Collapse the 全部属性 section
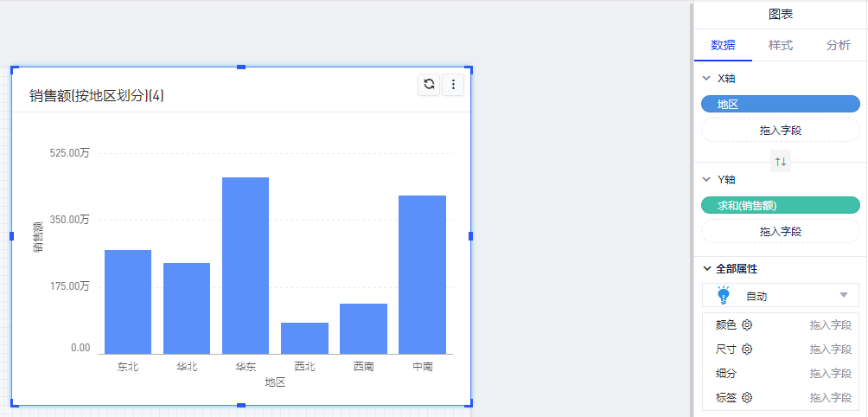The height and width of the screenshot is (417, 868). (x=707, y=269)
